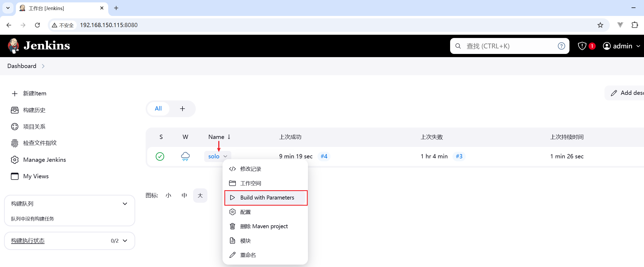The image size is (644, 267).
Task: Focus the 查找 search field
Action: (510, 46)
